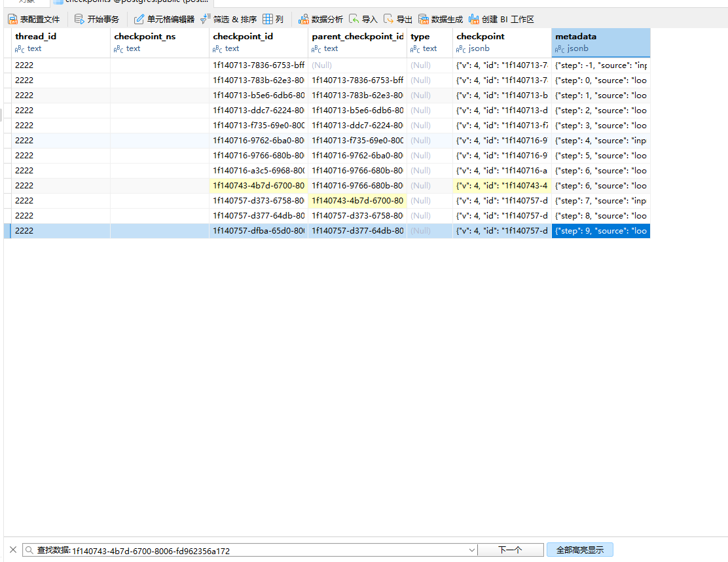Select checkpoint_id cell 1f140713-f735-69e0-800
Screen dimensions: 728x562
(x=259, y=126)
